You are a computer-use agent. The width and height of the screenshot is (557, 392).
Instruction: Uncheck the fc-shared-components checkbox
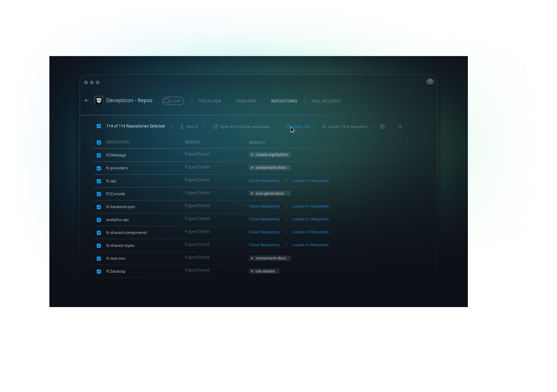(x=99, y=233)
